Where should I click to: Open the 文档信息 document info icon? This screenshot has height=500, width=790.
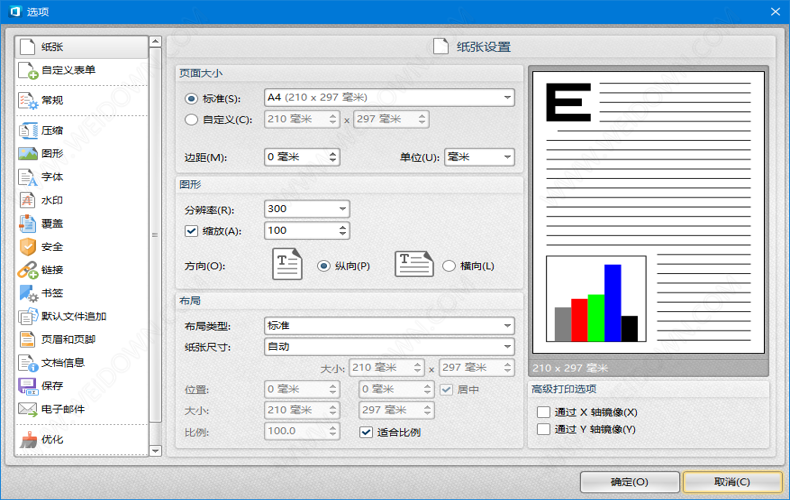28,362
